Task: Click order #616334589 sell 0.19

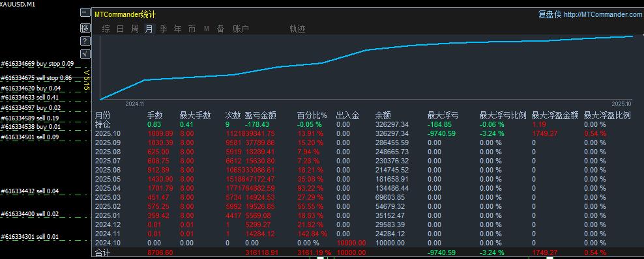Action: tap(30, 118)
